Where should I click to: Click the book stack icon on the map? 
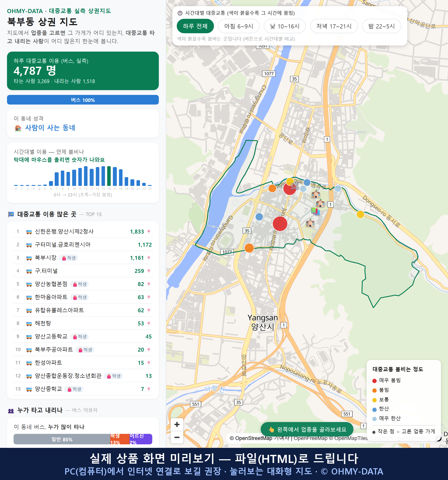(x=315, y=211)
